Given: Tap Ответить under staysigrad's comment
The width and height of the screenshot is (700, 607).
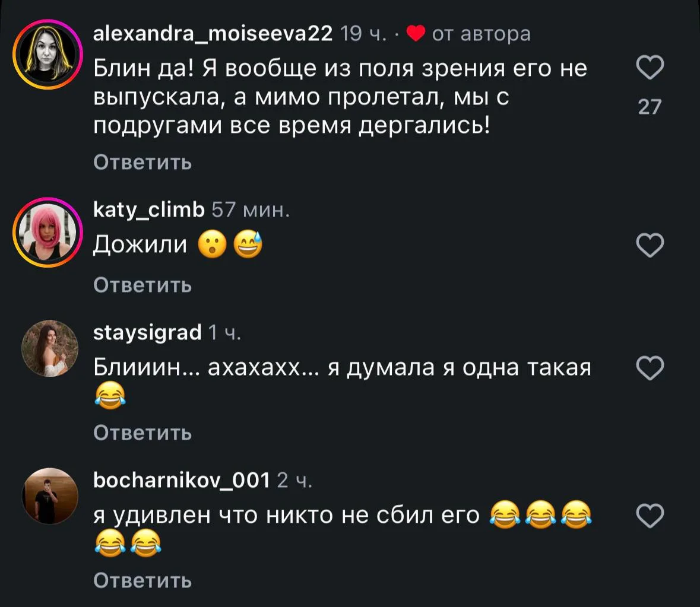Looking at the screenshot, I should (142, 433).
